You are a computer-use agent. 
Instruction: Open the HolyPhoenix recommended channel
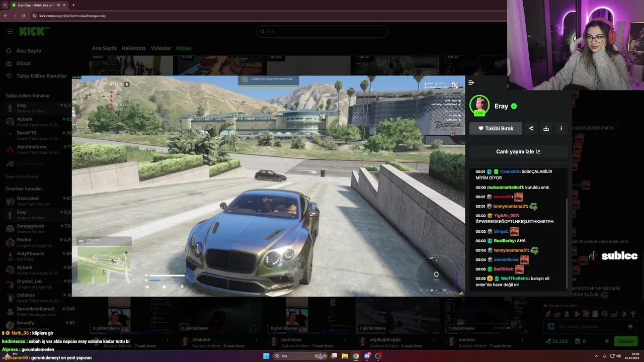pos(38,256)
